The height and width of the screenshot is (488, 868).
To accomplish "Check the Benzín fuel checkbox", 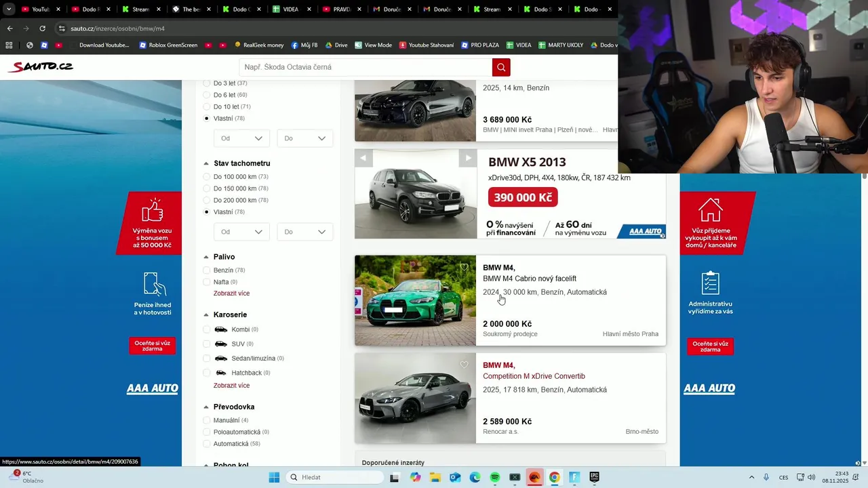I will click(208, 270).
